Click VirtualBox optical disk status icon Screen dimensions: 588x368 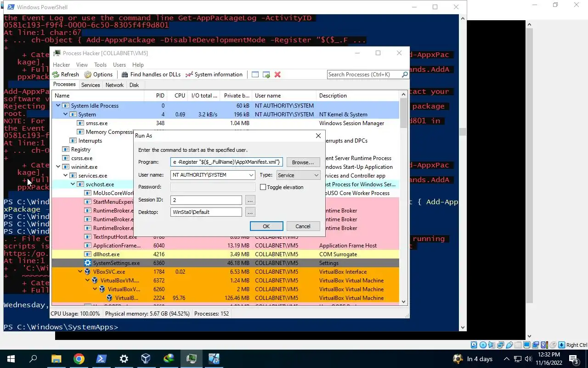click(x=483, y=345)
